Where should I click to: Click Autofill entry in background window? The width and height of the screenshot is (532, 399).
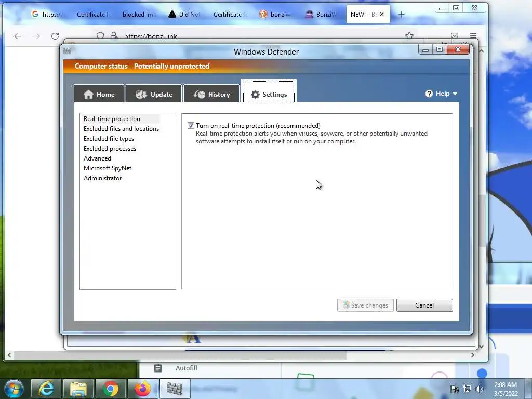coord(186,368)
